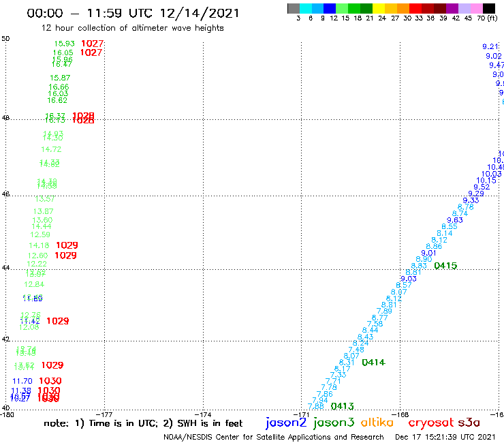This screenshot has width=504, height=443.
Task: Select the "s3a" satellite legend label
Action: point(469,423)
